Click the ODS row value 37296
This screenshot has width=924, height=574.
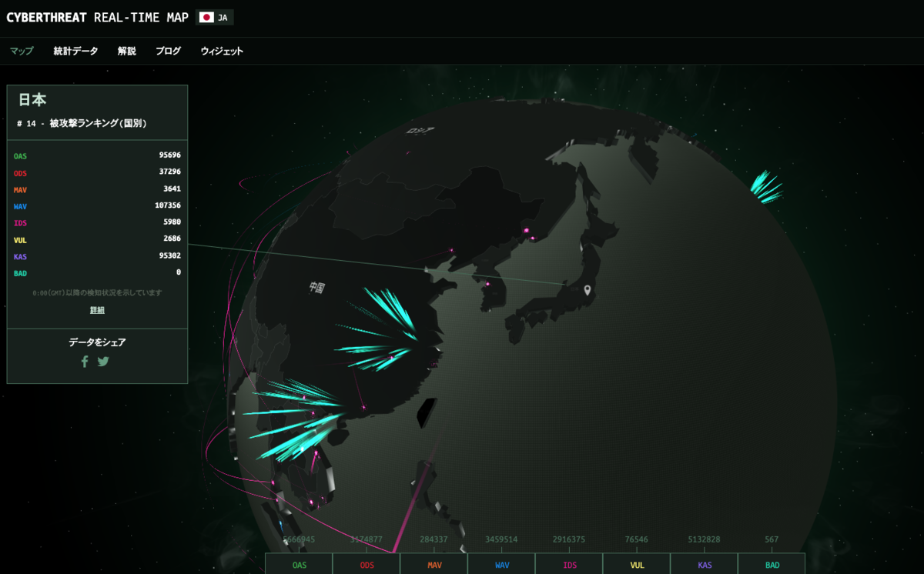point(169,172)
